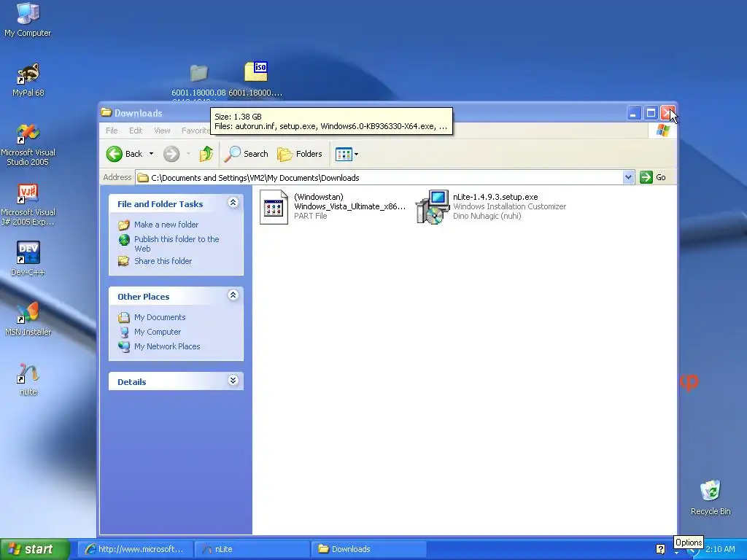This screenshot has height=560, width=747.
Task: Go up one folder level
Action: tap(206, 154)
